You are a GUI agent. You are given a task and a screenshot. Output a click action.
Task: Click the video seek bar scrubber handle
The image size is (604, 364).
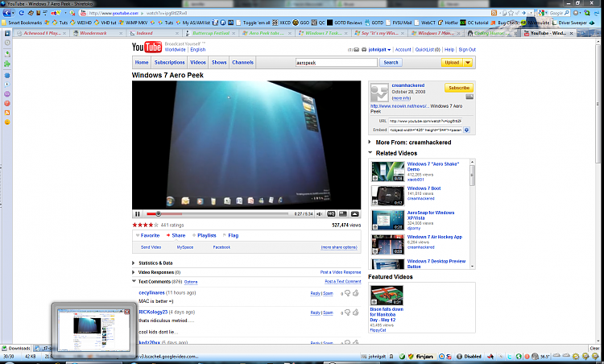158,213
